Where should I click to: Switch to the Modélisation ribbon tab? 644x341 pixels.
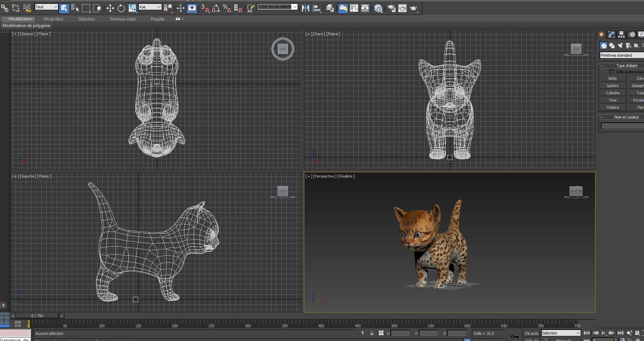(20, 19)
